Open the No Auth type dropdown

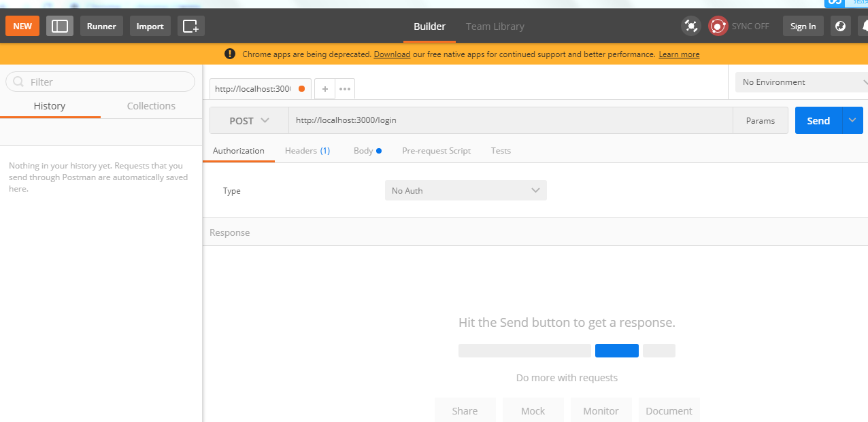tap(466, 190)
